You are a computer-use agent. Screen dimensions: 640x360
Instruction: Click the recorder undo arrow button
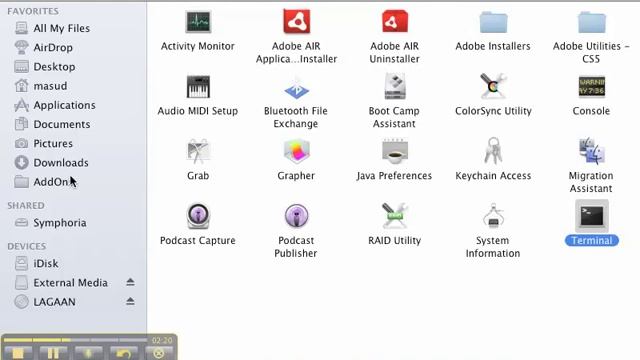click(x=123, y=353)
